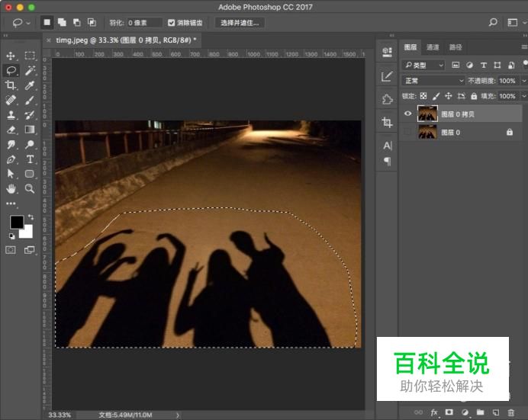528x420 pixels.
Task: Click the zoom percentage field 33.33%
Action: point(60,415)
